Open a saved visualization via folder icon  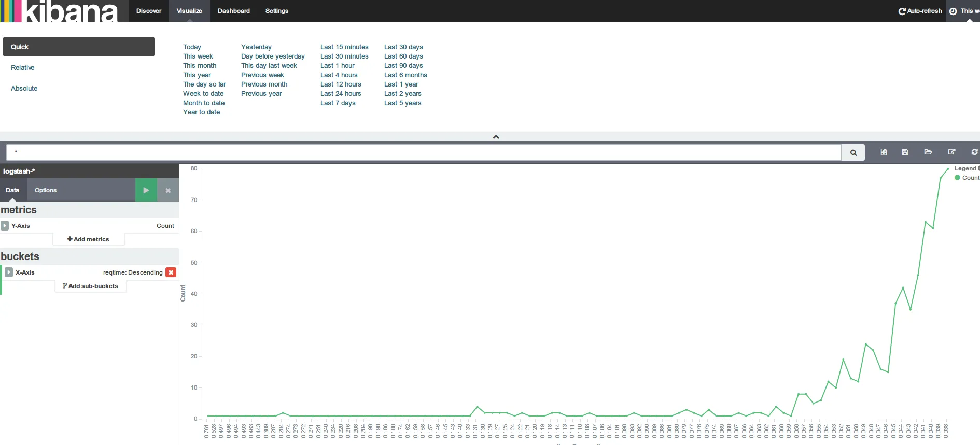tap(928, 152)
